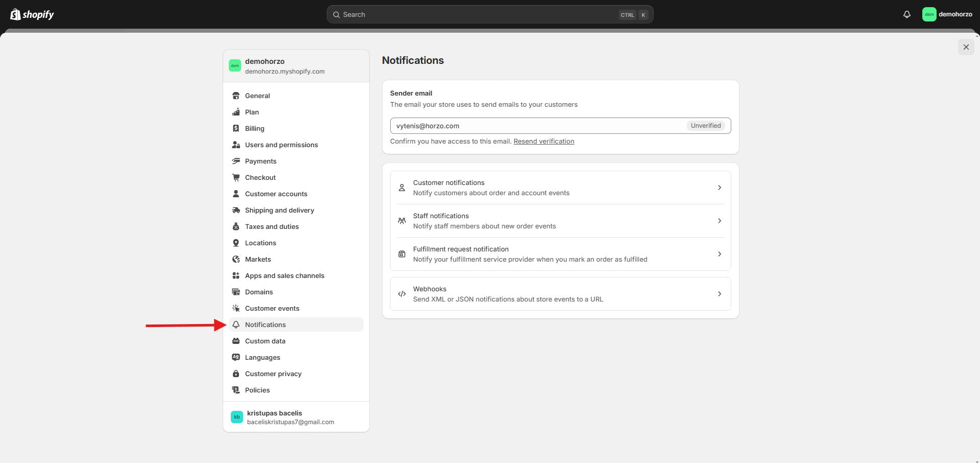Click the Shopify logo in the top bar
Image resolution: width=980 pixels, height=463 pixels.
click(32, 14)
